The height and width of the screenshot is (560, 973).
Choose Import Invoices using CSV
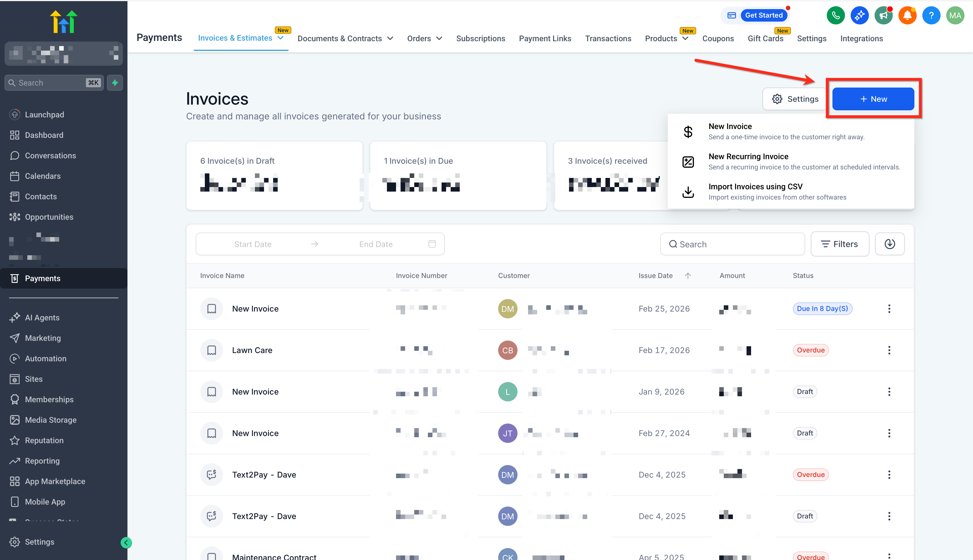[x=755, y=186]
